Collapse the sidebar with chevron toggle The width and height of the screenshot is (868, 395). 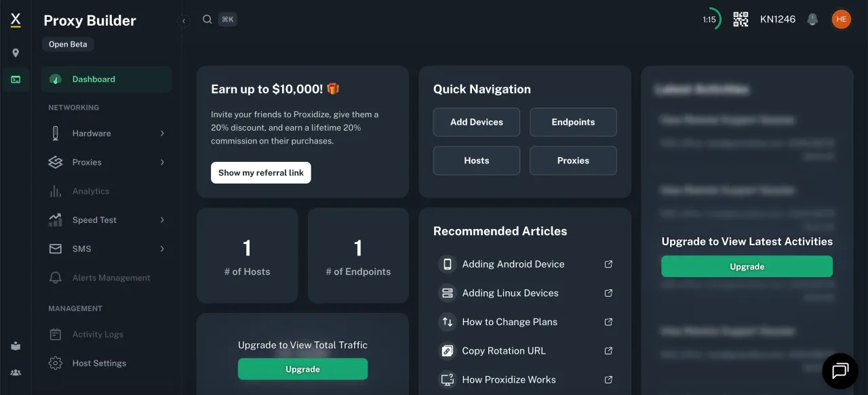coord(184,21)
